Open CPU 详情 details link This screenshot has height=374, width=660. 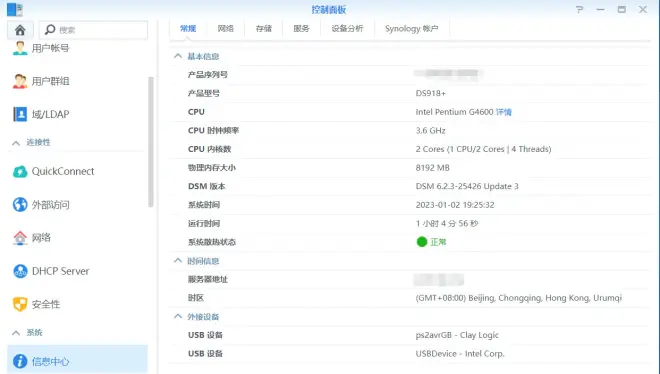(503, 112)
